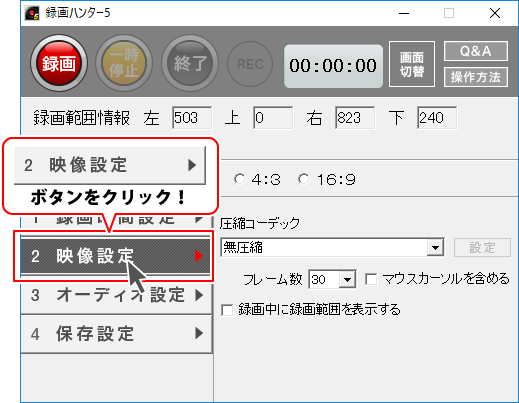Open the 4 保存設定 menu item

pos(116,333)
